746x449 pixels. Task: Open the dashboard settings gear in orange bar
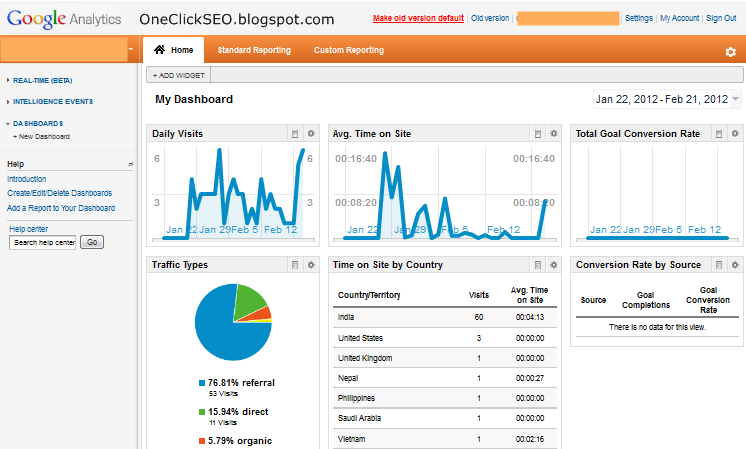pos(731,52)
